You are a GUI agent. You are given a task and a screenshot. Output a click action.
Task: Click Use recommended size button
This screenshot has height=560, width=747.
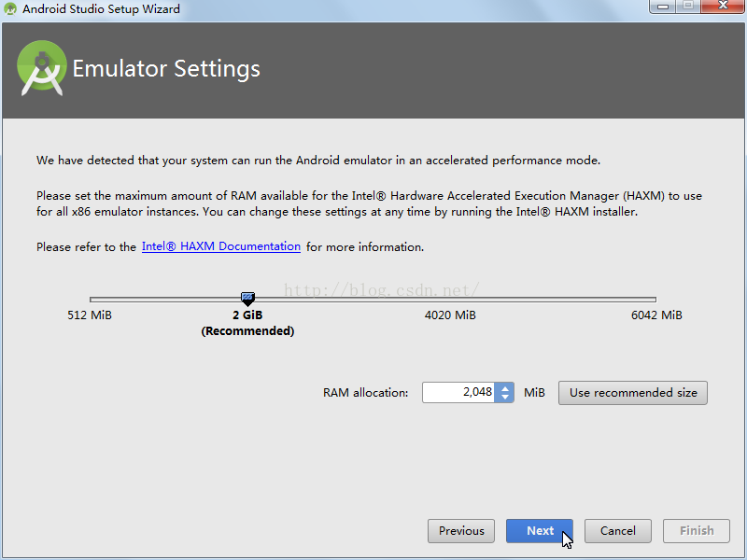(x=633, y=393)
